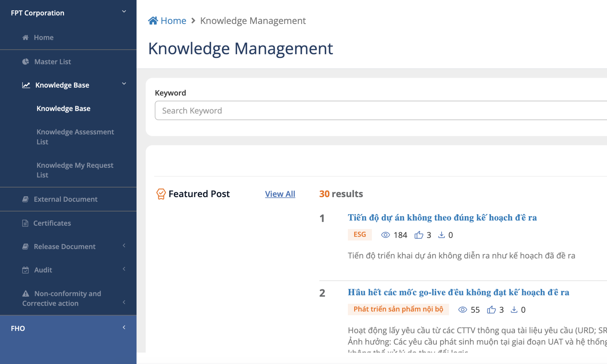Image resolution: width=607 pixels, height=364 pixels.
Task: Collapse the FPT Corporation section chevron
Action: 124,12
